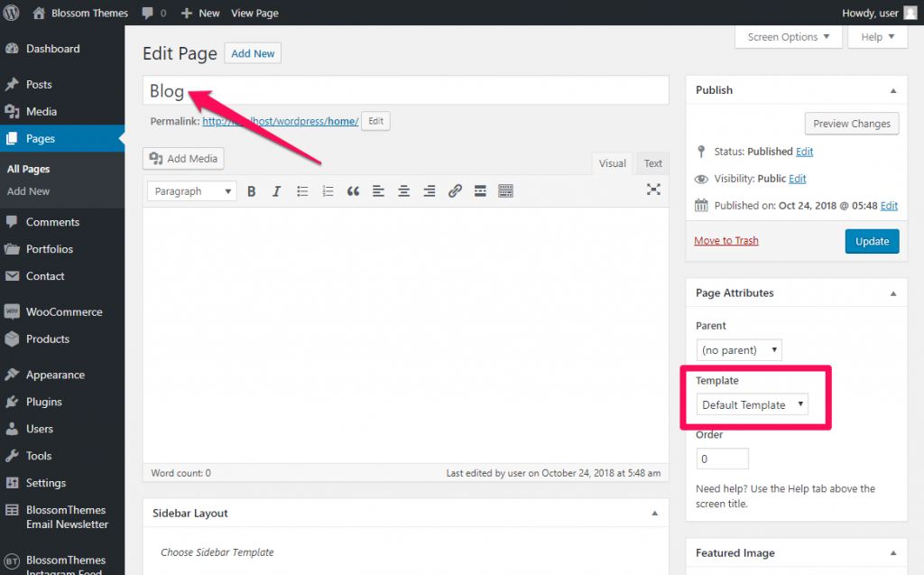Click the Update button to save
The width and height of the screenshot is (924, 575).
pyautogui.click(x=872, y=241)
